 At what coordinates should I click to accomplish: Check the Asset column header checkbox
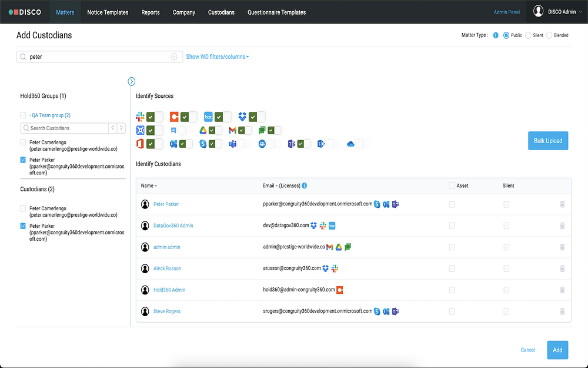pos(452,185)
